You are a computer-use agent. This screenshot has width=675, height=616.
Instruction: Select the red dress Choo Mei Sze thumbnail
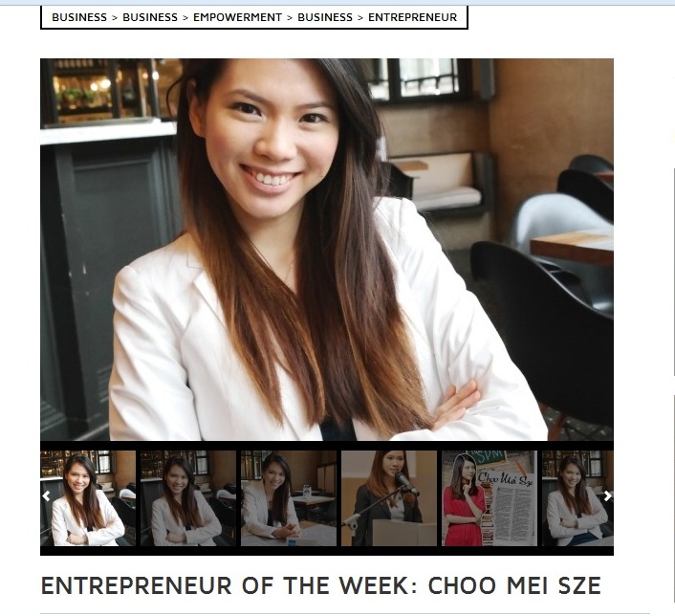(x=490, y=498)
